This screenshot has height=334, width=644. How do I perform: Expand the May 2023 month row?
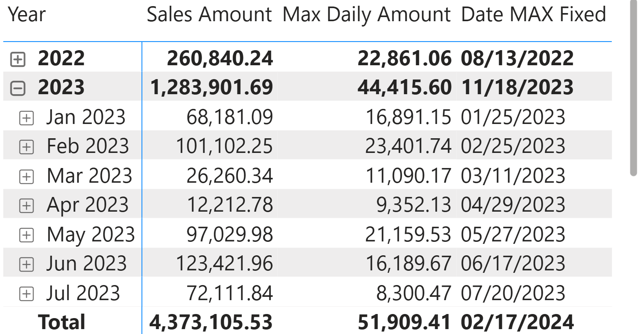27,235
